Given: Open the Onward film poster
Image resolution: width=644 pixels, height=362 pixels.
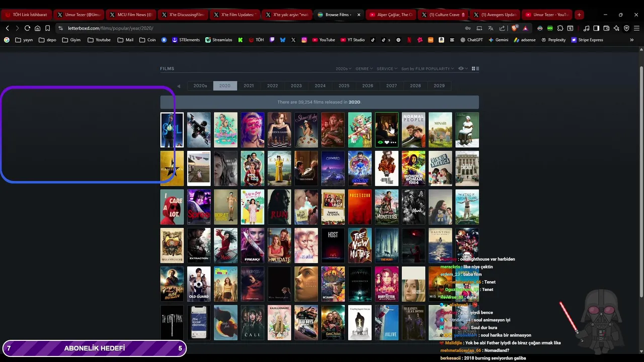Looking at the screenshot, I should pos(333,168).
